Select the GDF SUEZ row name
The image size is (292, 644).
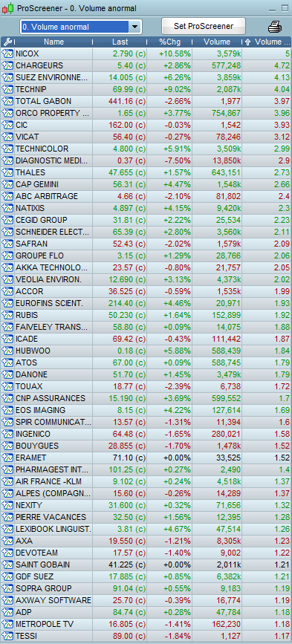(34, 576)
